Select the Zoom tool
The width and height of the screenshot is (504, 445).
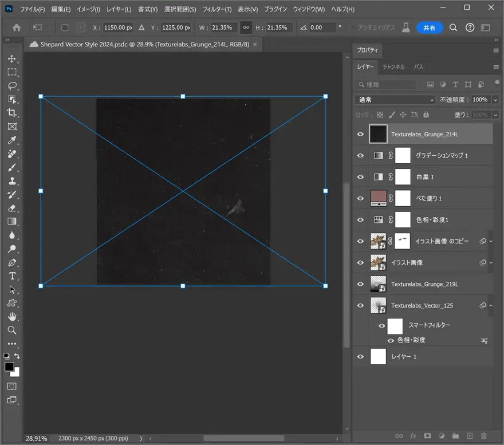[12, 330]
